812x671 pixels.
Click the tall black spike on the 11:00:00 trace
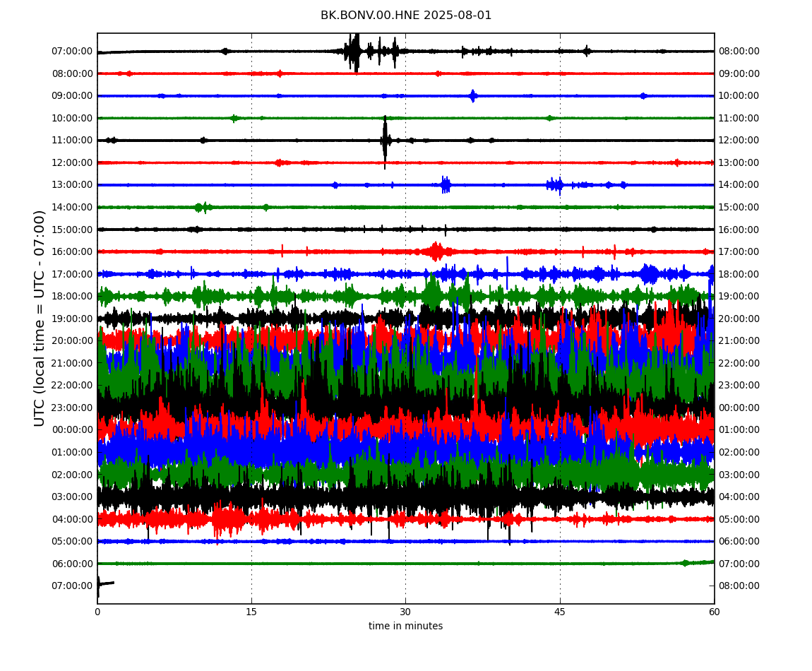(385, 141)
